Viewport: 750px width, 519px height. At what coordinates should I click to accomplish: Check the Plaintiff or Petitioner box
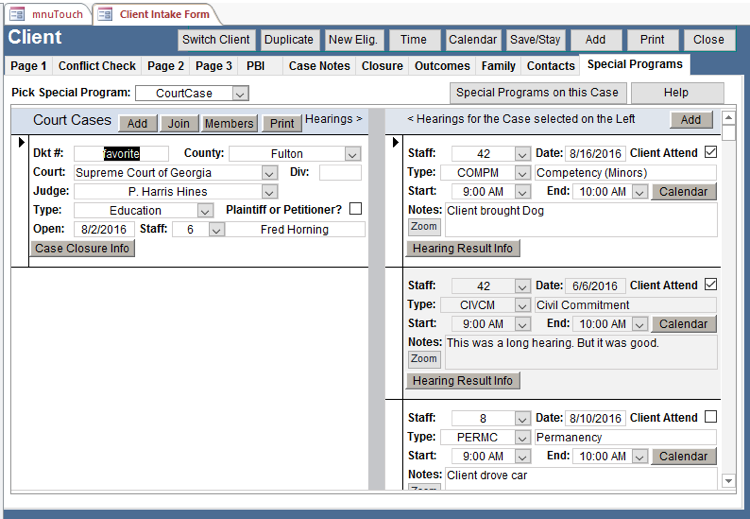[x=355, y=209]
